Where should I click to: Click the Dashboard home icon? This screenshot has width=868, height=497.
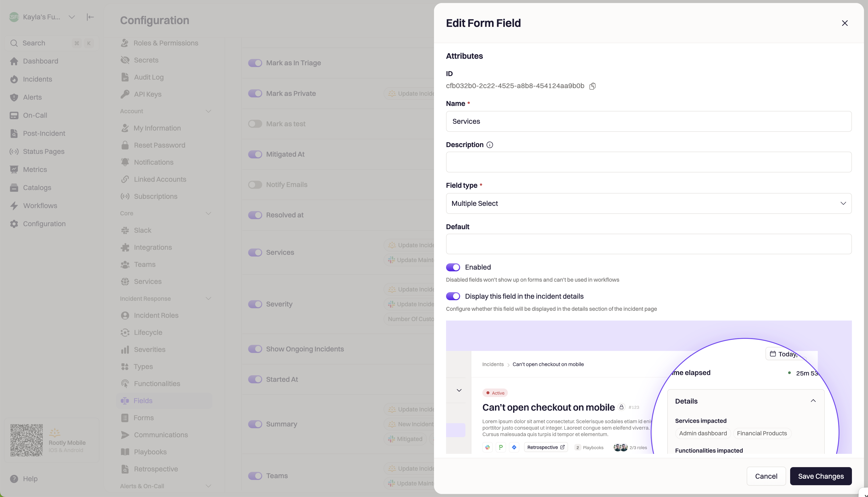(x=14, y=61)
